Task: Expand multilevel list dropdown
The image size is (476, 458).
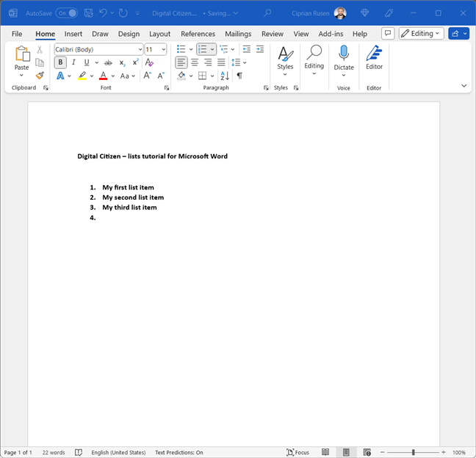Action: tap(233, 49)
